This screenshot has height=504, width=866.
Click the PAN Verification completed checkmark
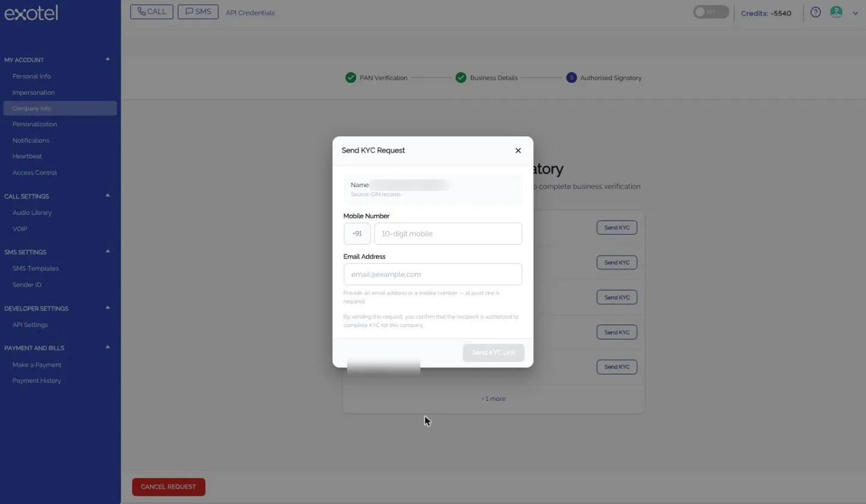pyautogui.click(x=351, y=77)
